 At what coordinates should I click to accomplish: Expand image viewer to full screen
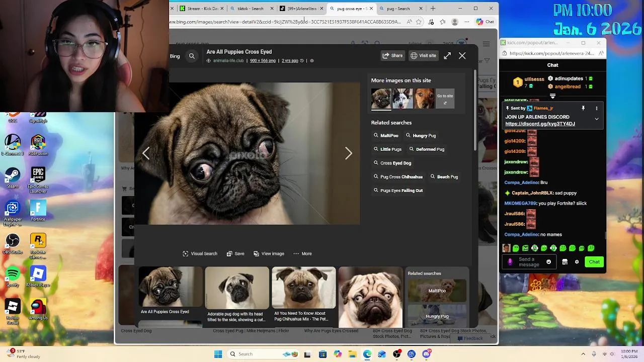coord(447,56)
